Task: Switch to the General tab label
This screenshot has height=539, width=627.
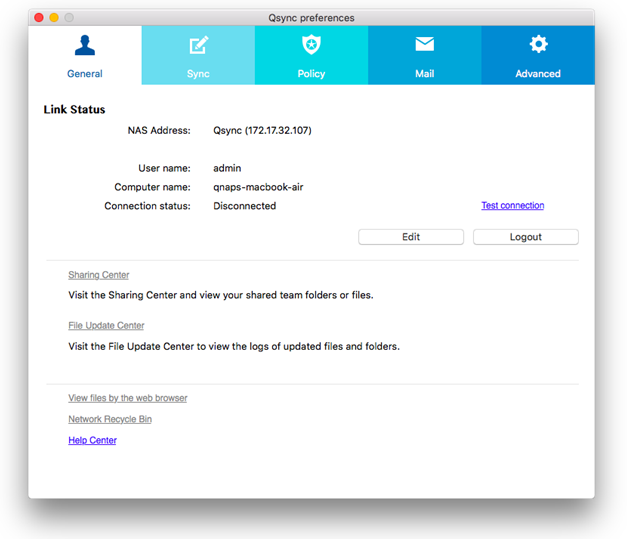Action: tap(85, 74)
